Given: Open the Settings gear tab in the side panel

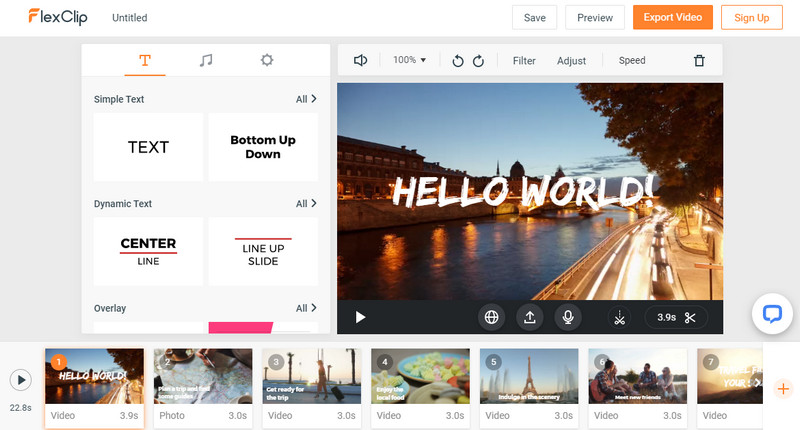Looking at the screenshot, I should pos(267,60).
